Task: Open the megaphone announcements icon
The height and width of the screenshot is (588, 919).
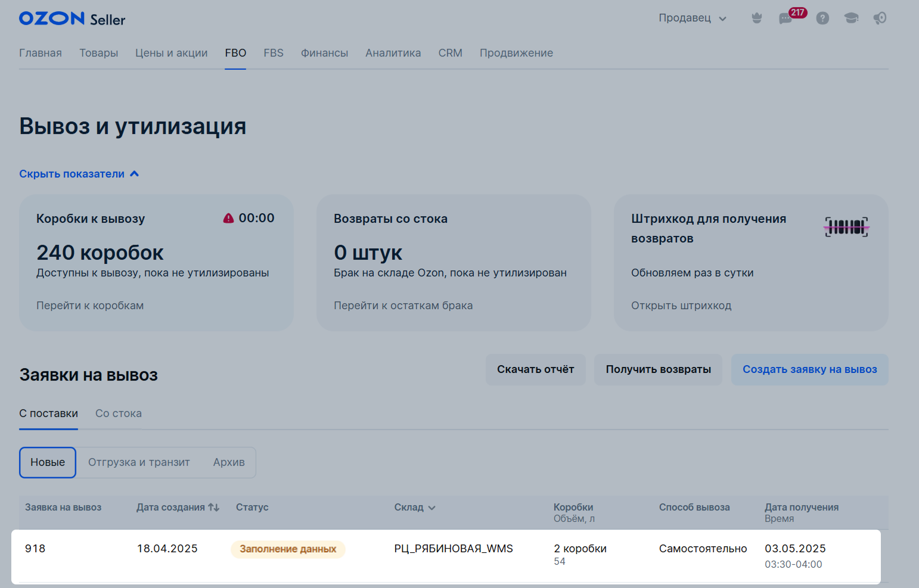Action: point(880,18)
